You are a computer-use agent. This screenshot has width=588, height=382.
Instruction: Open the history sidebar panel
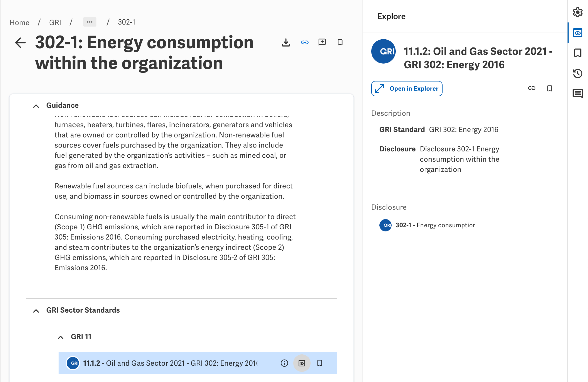coord(578,74)
